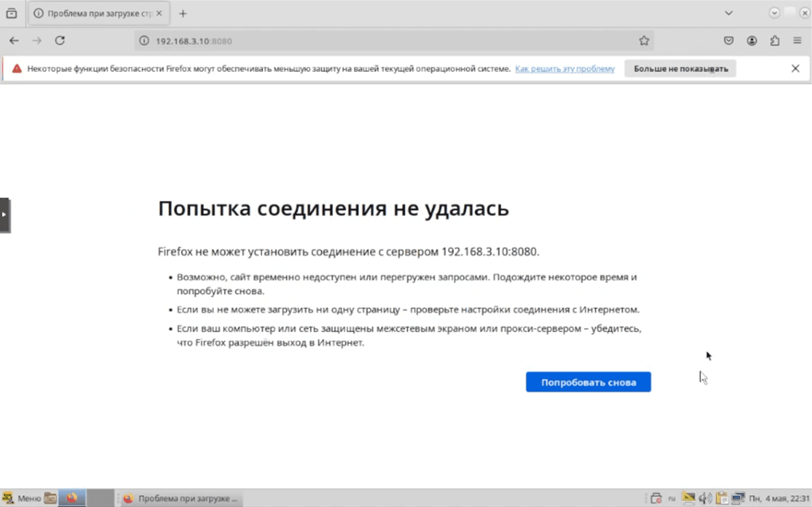Click the "Попробовать снова" button
Viewport: 812px width, 507px height.
tap(588, 382)
